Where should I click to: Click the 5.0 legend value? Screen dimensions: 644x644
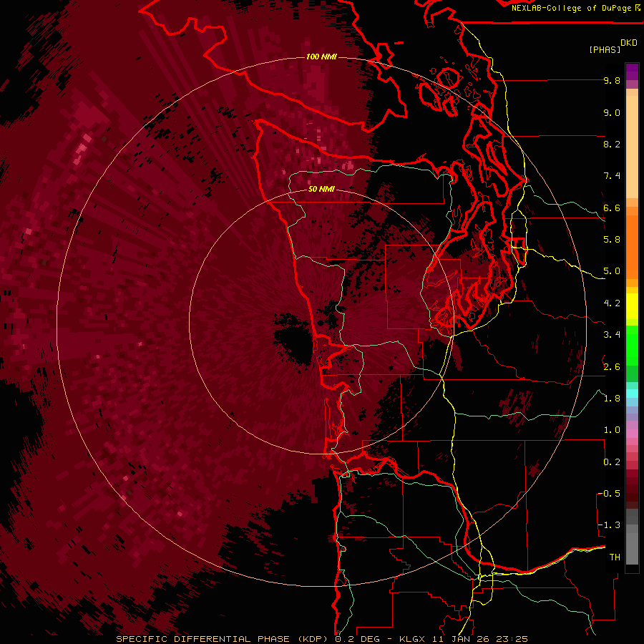pos(612,271)
